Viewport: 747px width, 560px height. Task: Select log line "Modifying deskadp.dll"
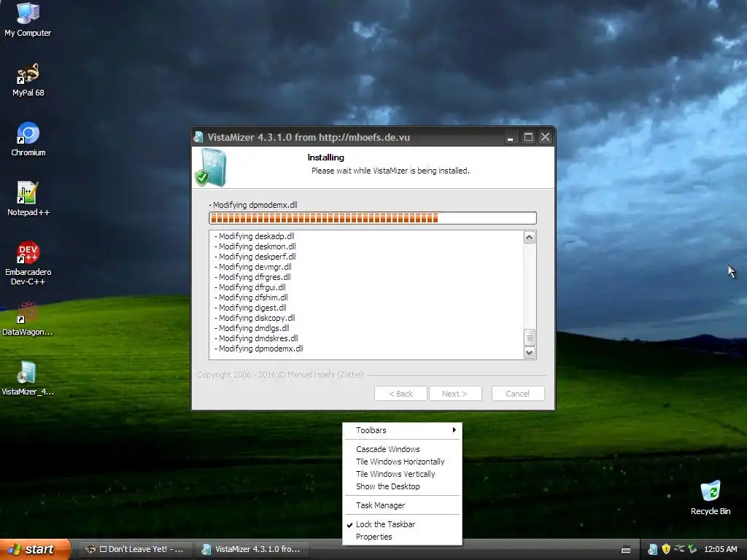[255, 236]
